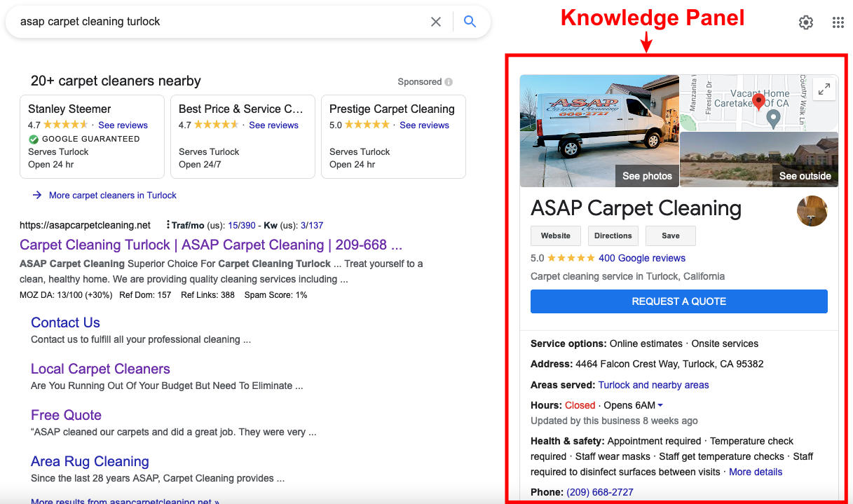Click the See outside street image

(x=759, y=159)
